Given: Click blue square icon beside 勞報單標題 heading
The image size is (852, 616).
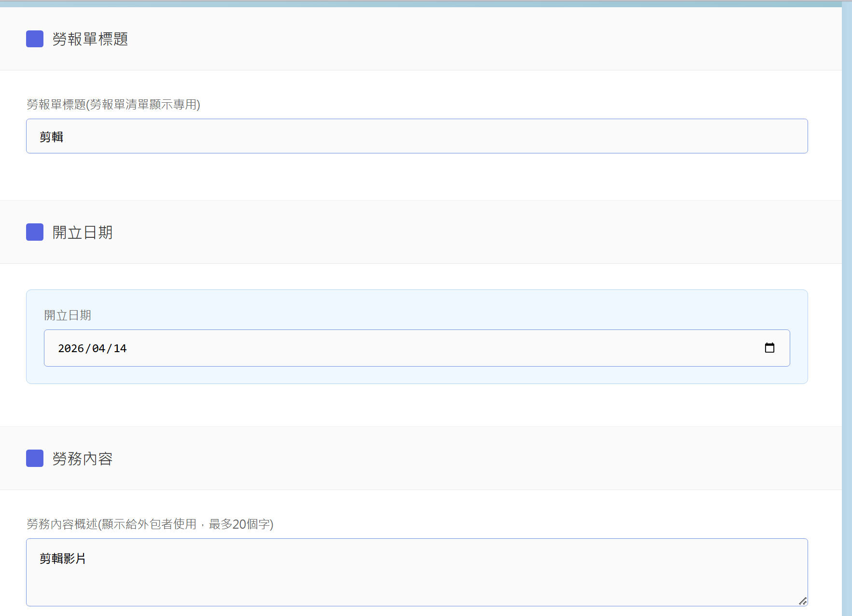Looking at the screenshot, I should tap(35, 39).
